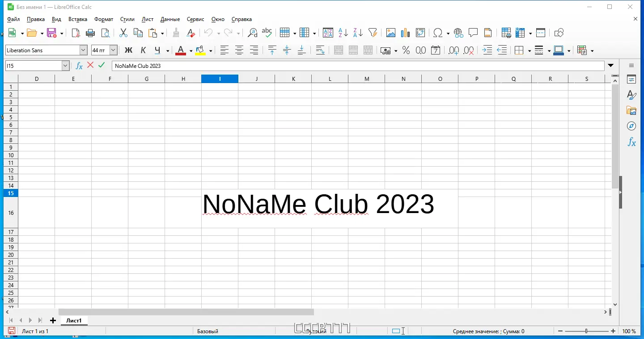
Task: Center text horizontally
Action: point(239,50)
